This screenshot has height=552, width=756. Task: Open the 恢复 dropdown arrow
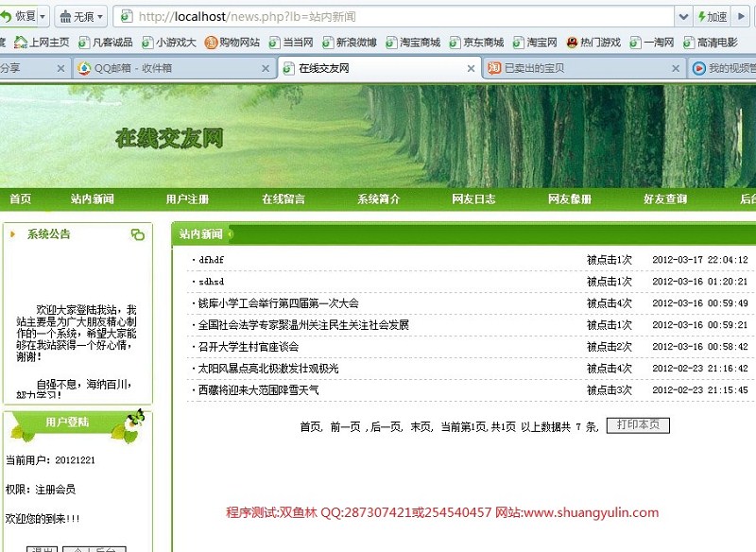click(x=43, y=17)
